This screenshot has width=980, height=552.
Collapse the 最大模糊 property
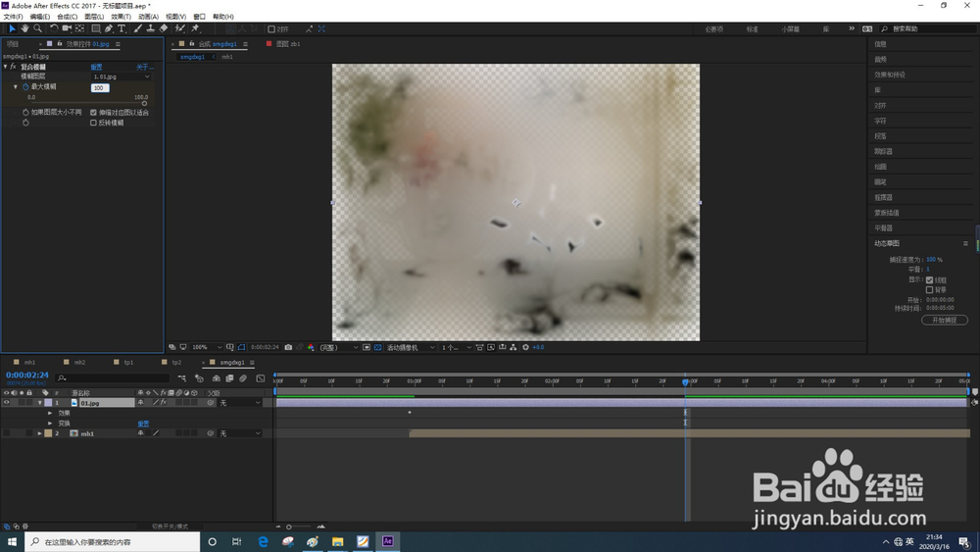(16, 87)
